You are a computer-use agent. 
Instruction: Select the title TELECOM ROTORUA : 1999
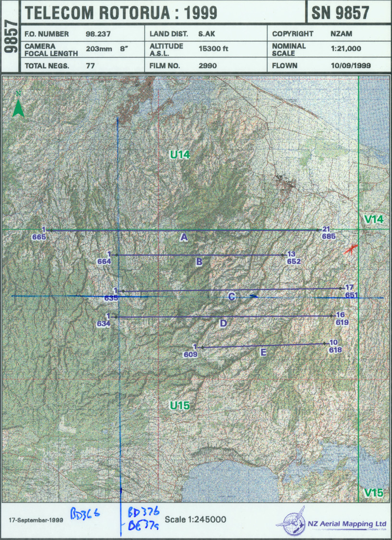[x=121, y=13]
